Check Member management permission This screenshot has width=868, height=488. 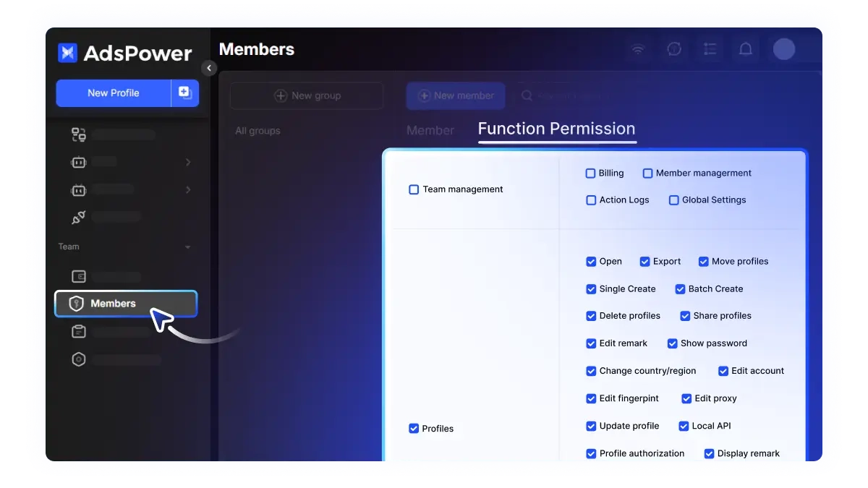(647, 174)
